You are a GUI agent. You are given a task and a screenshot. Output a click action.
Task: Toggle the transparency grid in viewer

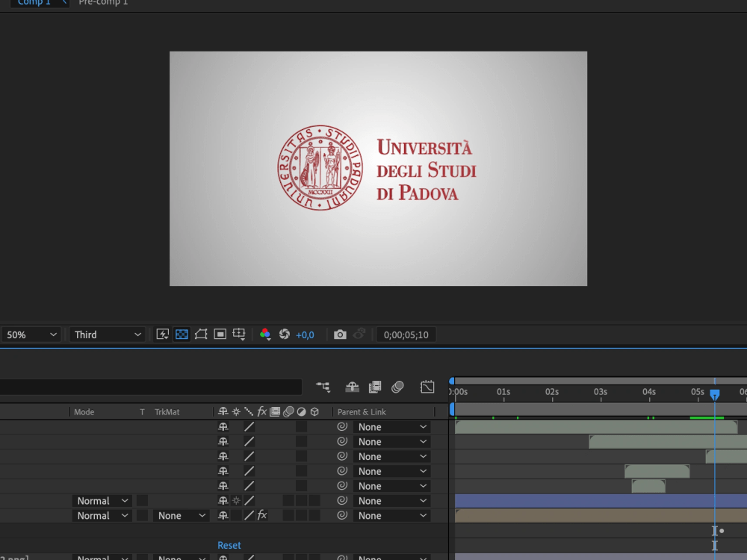coord(182,335)
